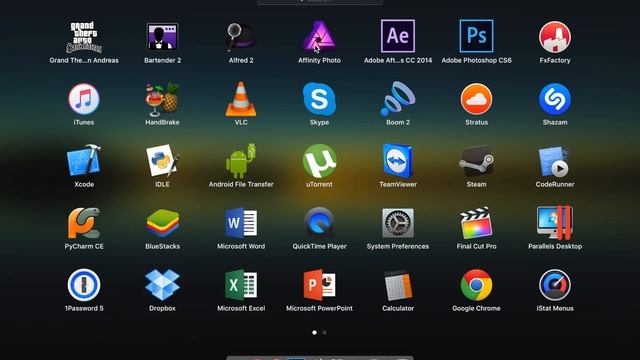Launch HandBrake
The height and width of the screenshot is (360, 640).
pos(162,99)
